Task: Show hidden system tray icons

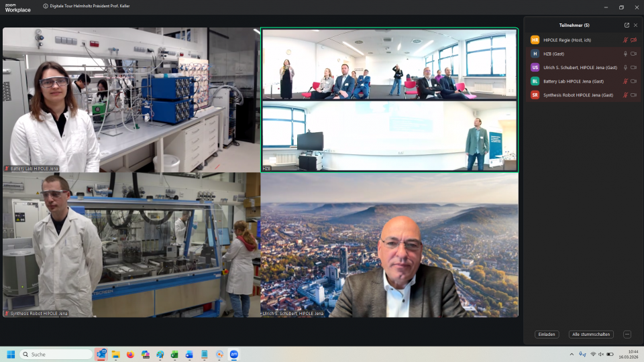Action: [572, 354]
